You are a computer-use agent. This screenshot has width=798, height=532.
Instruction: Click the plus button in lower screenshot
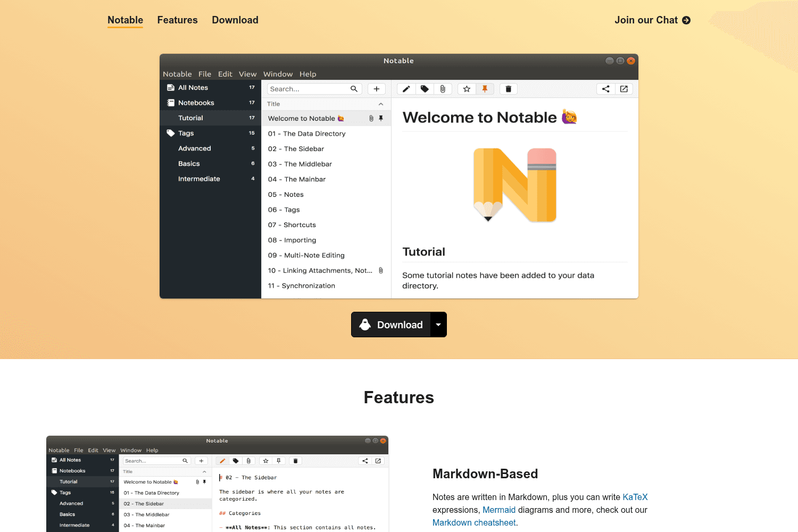[201, 461]
